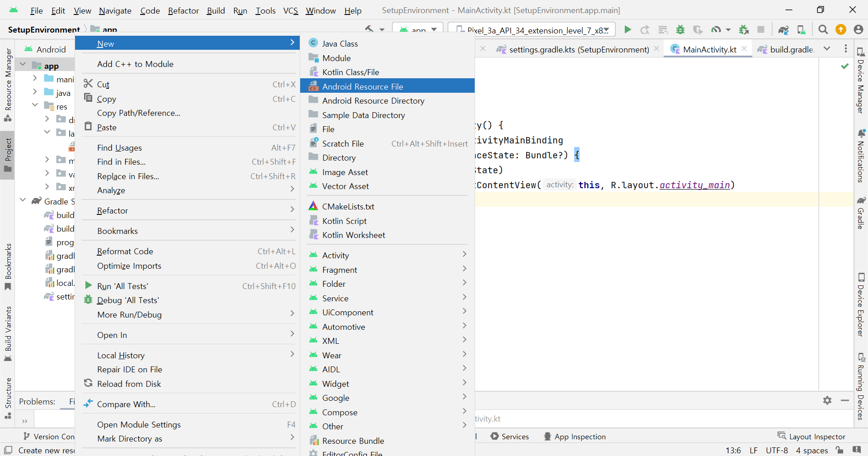Click the 4 spaces indent status widget
This screenshot has height=456, width=868.
point(811,450)
